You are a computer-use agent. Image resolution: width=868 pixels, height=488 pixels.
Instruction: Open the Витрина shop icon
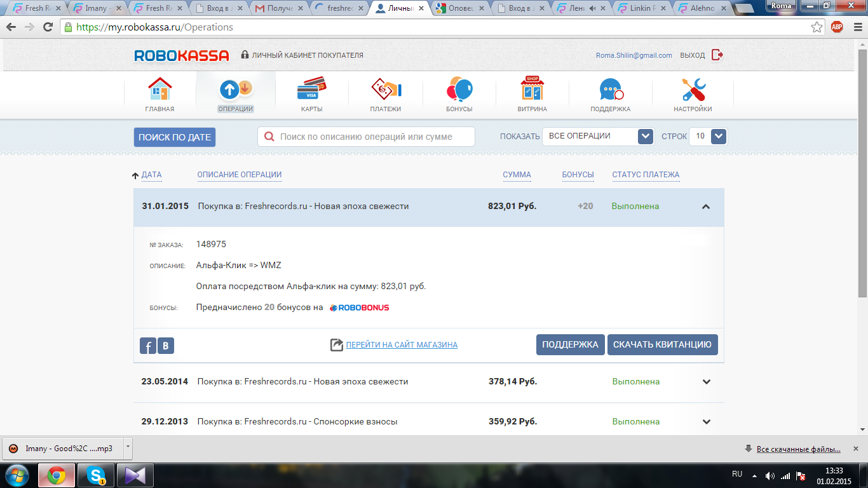click(x=532, y=89)
